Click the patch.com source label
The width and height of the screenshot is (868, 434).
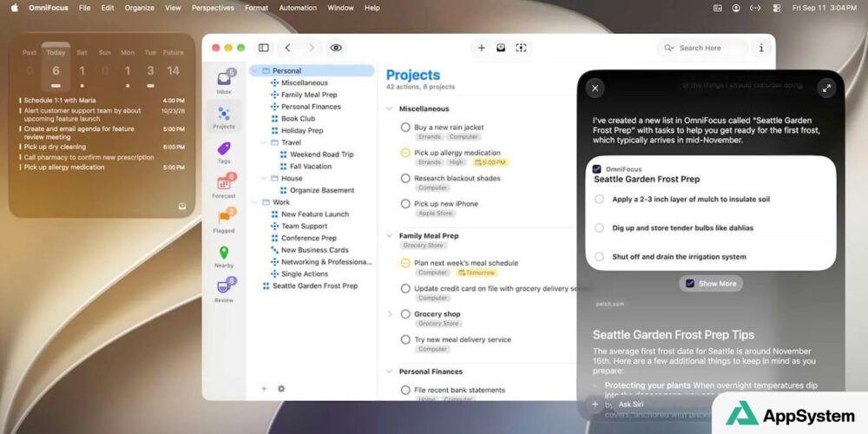click(609, 304)
